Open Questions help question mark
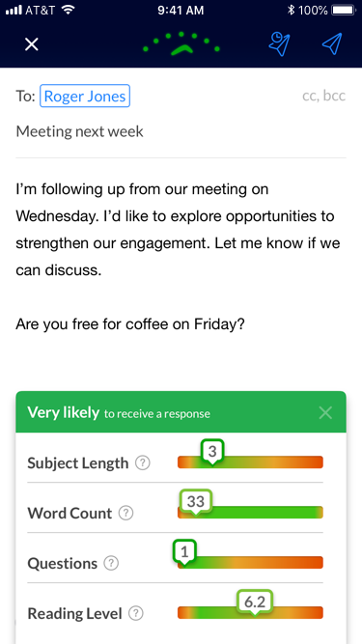 [111, 563]
